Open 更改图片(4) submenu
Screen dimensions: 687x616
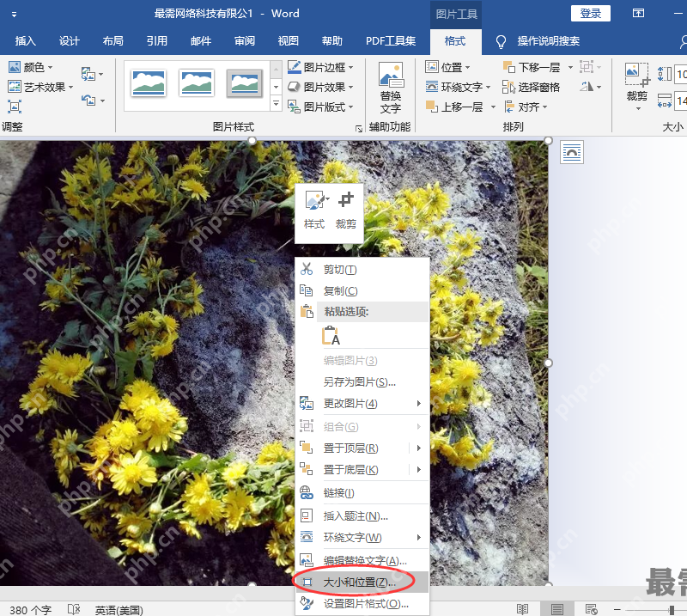362,403
